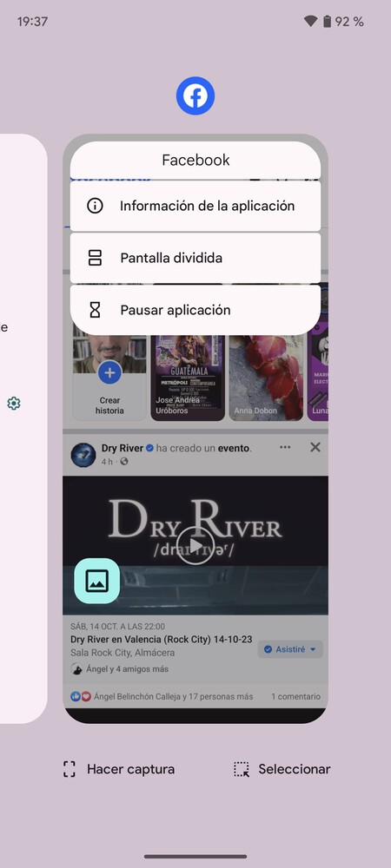Viewport: 391px width, 868px height.
Task: Tap the settings gear icon on left card
Action: click(x=14, y=404)
